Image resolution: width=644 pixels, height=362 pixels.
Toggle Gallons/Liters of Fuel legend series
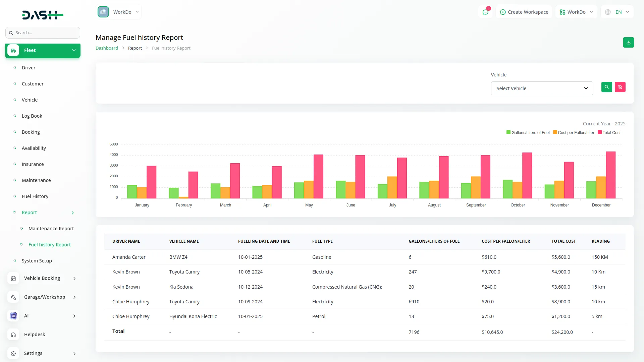(528, 133)
